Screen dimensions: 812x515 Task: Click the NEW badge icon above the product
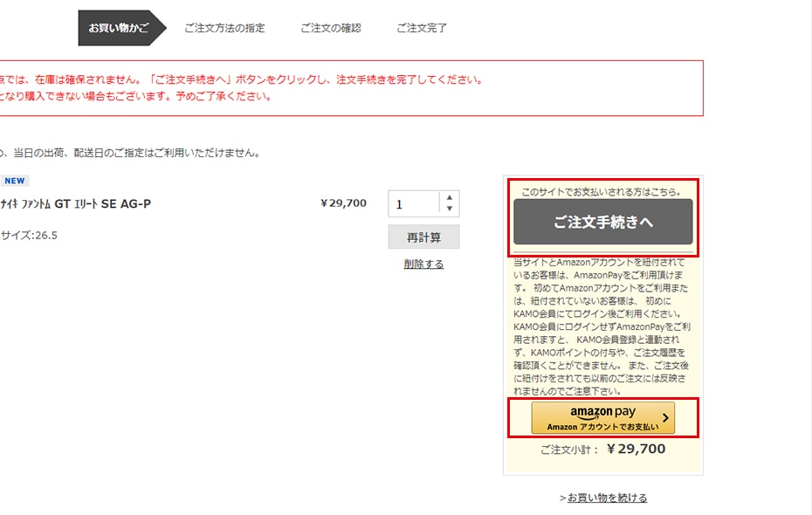pos(14,181)
